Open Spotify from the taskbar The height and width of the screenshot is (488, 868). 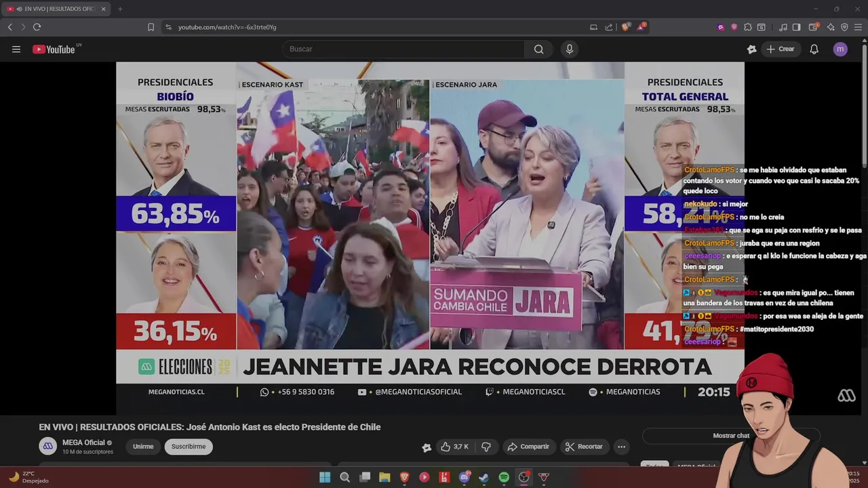point(504,477)
